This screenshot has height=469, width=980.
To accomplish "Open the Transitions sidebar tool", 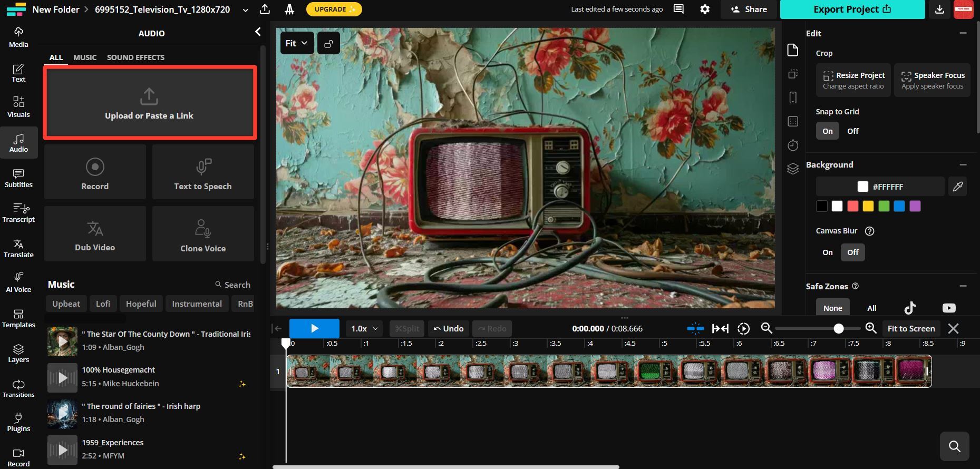I will [18, 388].
